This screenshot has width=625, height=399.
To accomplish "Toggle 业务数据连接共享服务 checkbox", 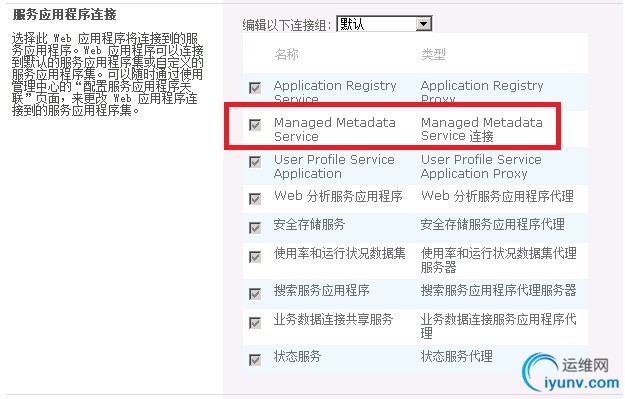I will 255,322.
